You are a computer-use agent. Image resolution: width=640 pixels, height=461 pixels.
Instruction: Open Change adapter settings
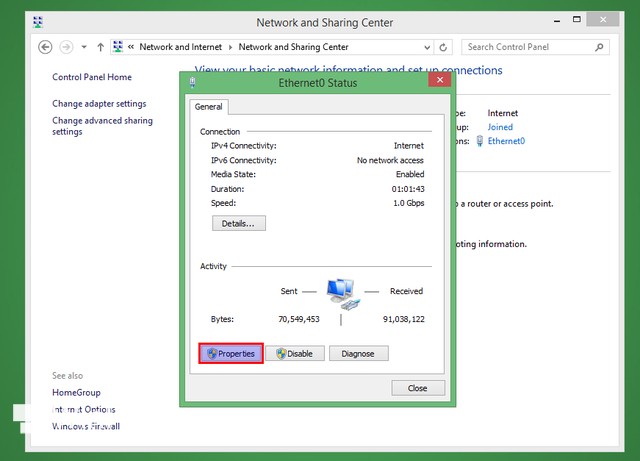[99, 104]
